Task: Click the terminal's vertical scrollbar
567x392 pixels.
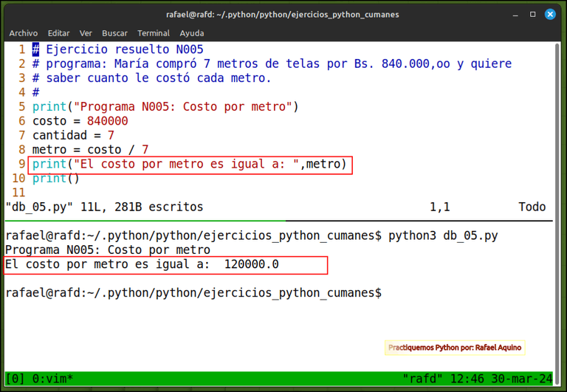Action: click(x=557, y=213)
